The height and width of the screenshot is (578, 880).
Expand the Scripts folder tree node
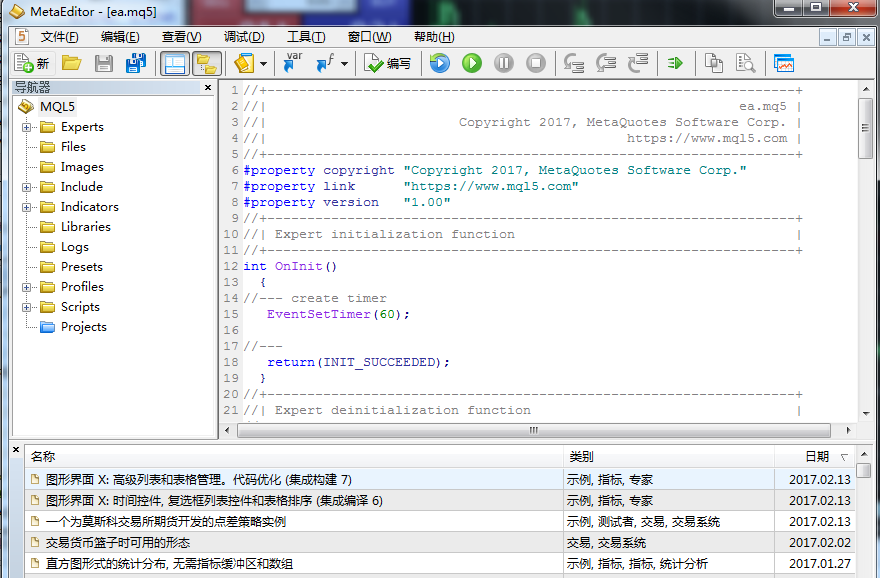(x=26, y=307)
